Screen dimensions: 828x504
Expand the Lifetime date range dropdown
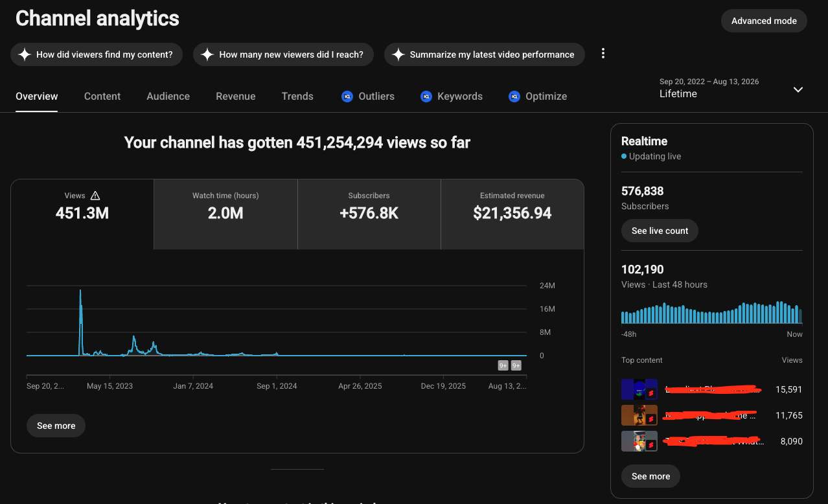click(731, 88)
